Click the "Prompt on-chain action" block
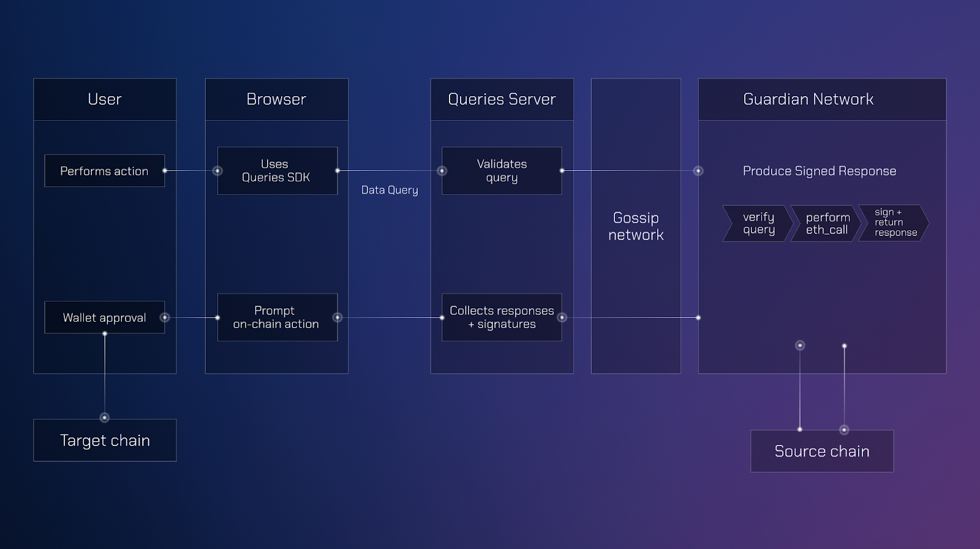The width and height of the screenshot is (980, 549). coord(277,317)
